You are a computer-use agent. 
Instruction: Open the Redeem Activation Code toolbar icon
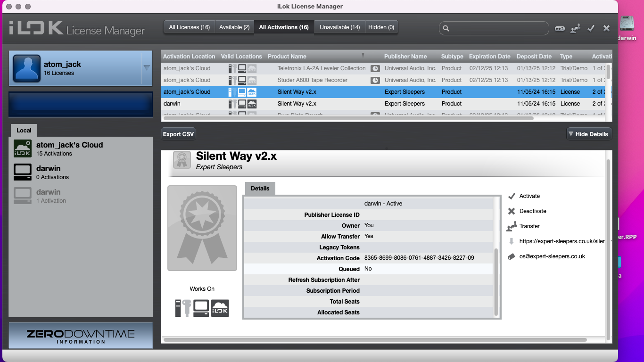point(560,28)
